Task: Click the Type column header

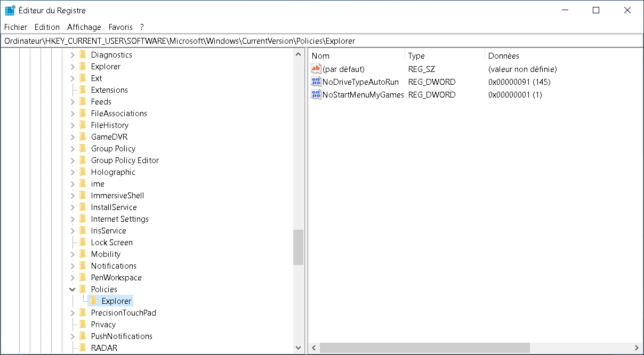Action: click(445, 56)
